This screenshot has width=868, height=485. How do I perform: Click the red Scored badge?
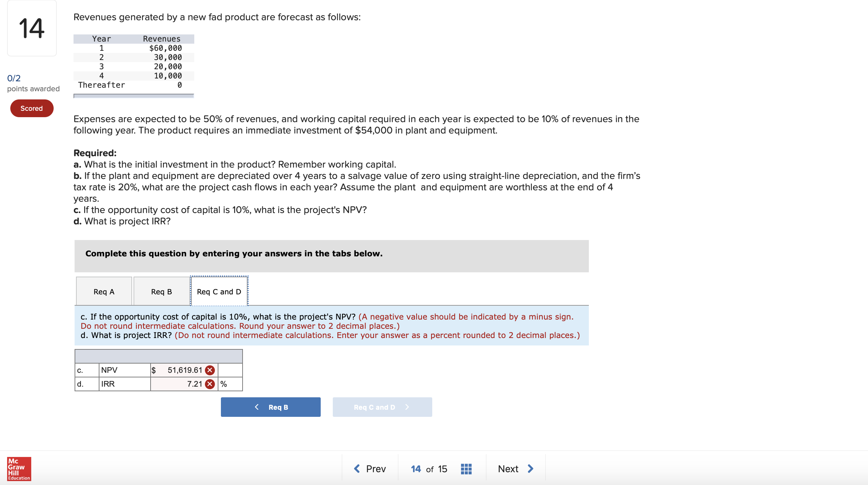click(32, 108)
